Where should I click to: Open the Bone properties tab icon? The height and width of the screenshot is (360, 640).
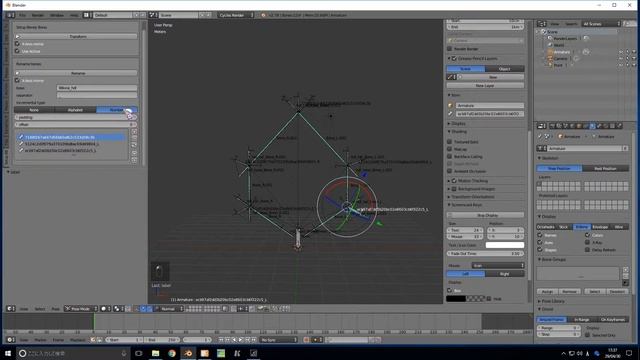click(599, 126)
